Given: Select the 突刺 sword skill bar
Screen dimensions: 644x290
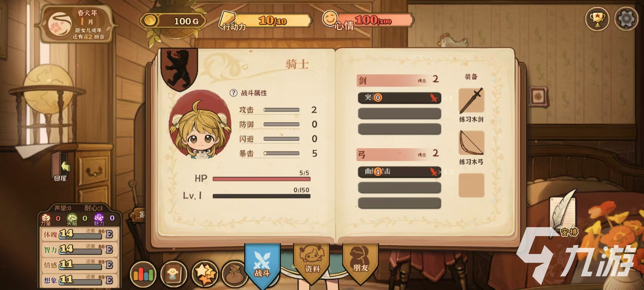Looking at the screenshot, I should point(399,98).
